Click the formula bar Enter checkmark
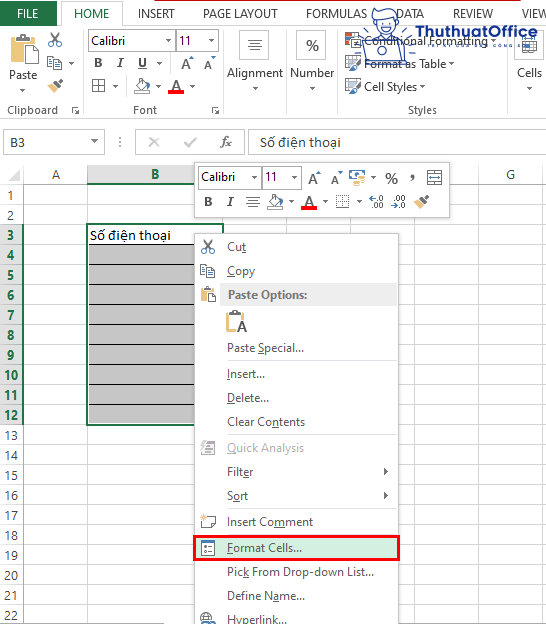 (190, 142)
